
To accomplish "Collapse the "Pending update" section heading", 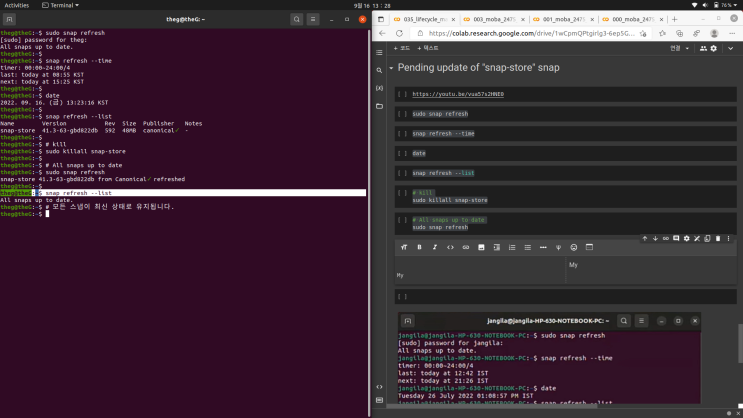I will click(x=391, y=68).
